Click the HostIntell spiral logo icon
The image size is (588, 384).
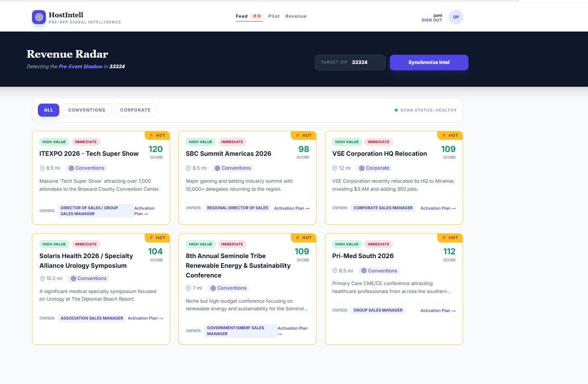pyautogui.click(x=39, y=17)
